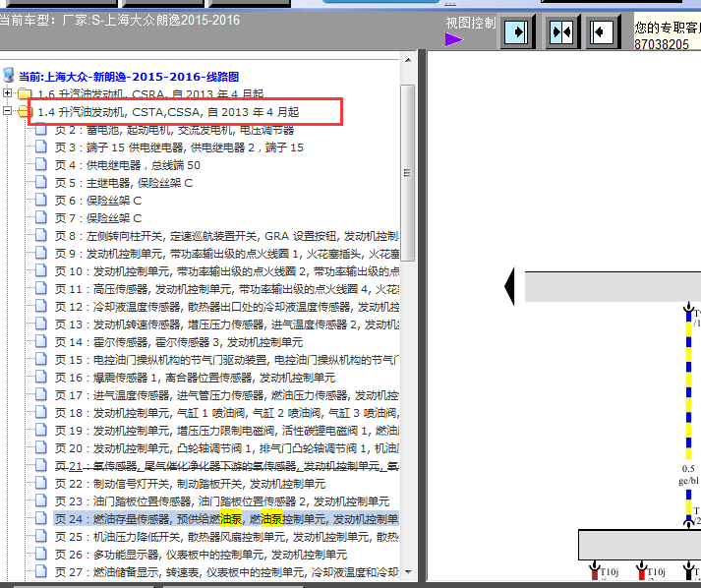701x588 pixels.
Task: Open 页 13 : 发动机转速传感器
Action: 227,324
